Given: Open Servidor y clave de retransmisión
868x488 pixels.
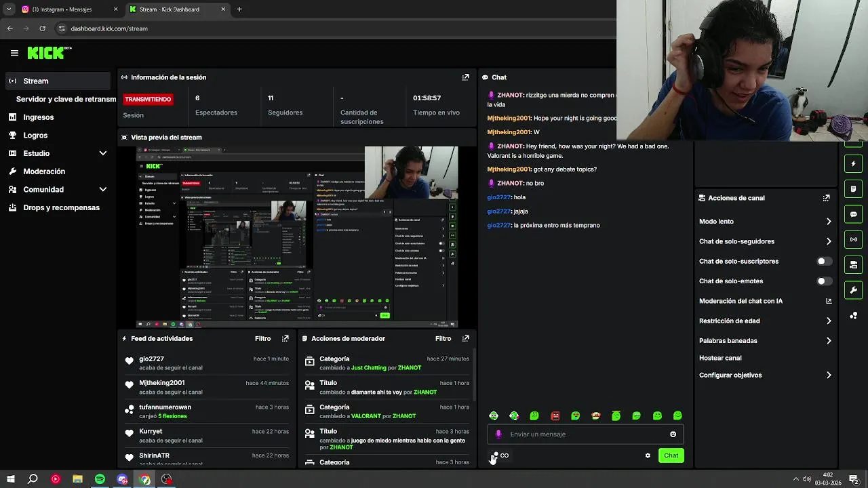Looking at the screenshot, I should tap(66, 99).
